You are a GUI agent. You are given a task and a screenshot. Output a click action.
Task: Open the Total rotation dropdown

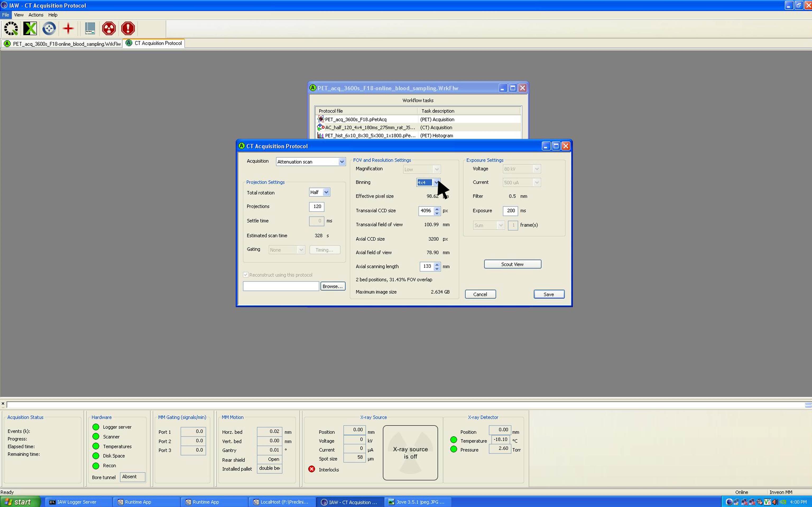coord(326,192)
